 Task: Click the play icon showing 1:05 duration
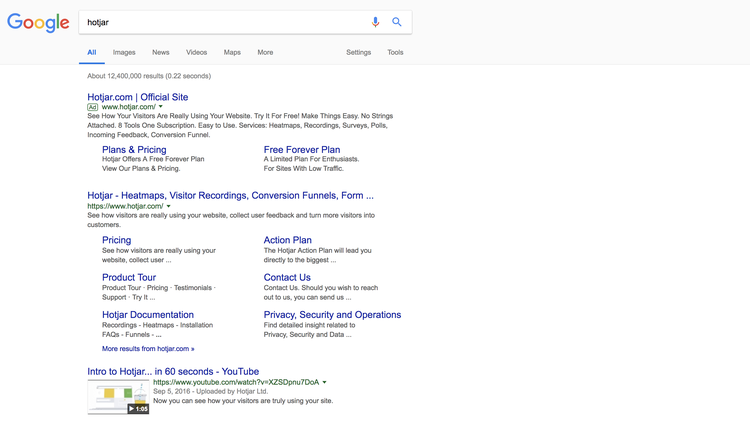click(x=138, y=409)
